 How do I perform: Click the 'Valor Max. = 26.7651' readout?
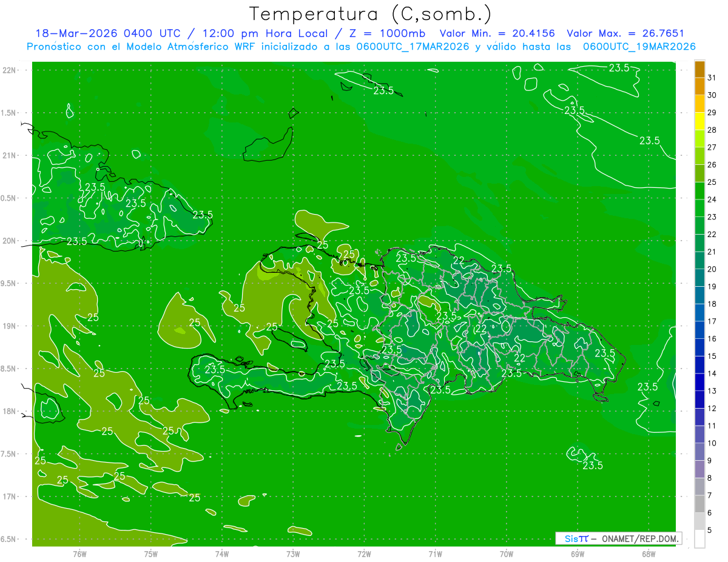coord(625,33)
